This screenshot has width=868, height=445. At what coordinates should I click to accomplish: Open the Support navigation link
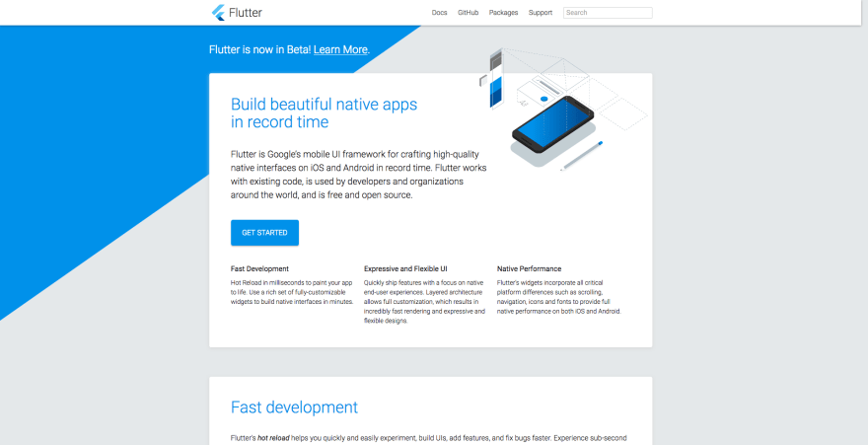(541, 13)
